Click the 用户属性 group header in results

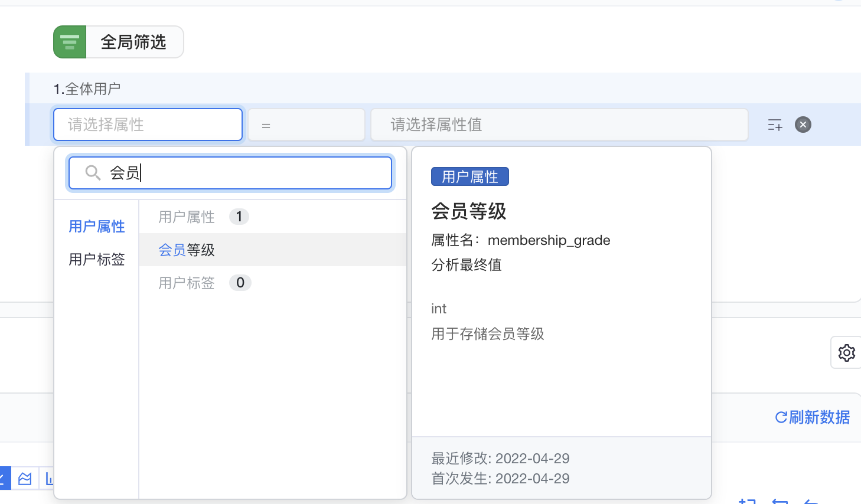coord(187,217)
